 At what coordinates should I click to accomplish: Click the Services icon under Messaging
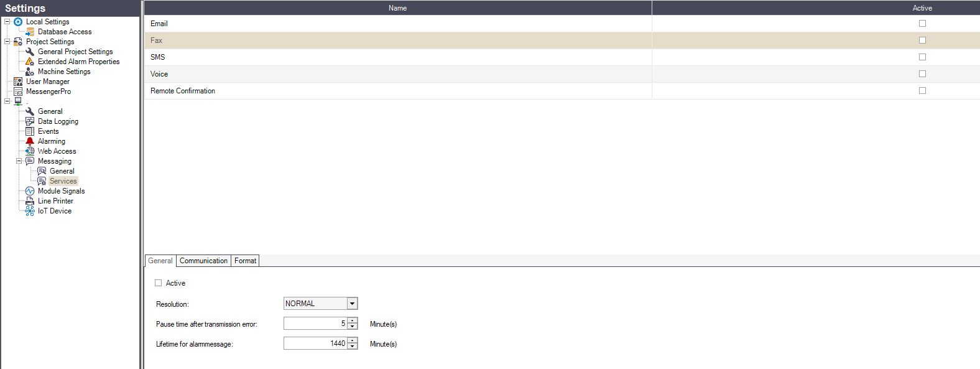(x=42, y=181)
